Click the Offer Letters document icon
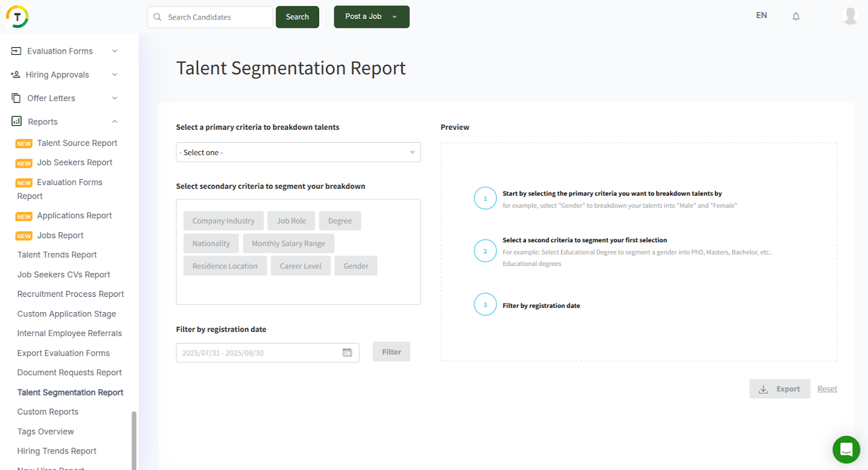Viewport: 868px width, 470px height. tap(16, 98)
